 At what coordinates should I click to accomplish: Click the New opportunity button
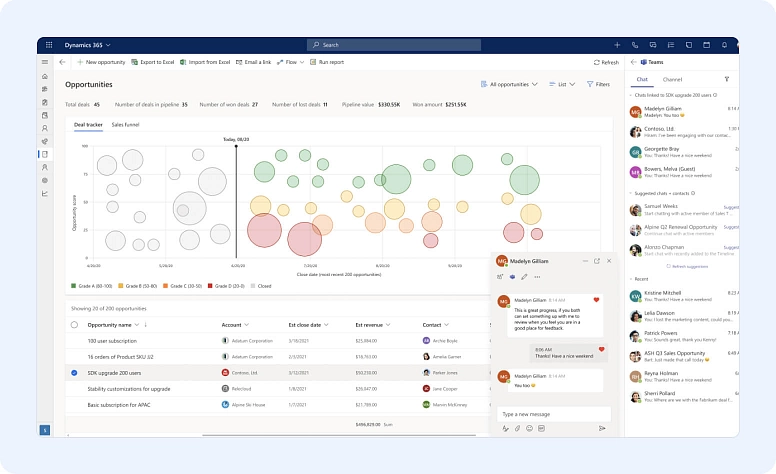click(x=100, y=62)
